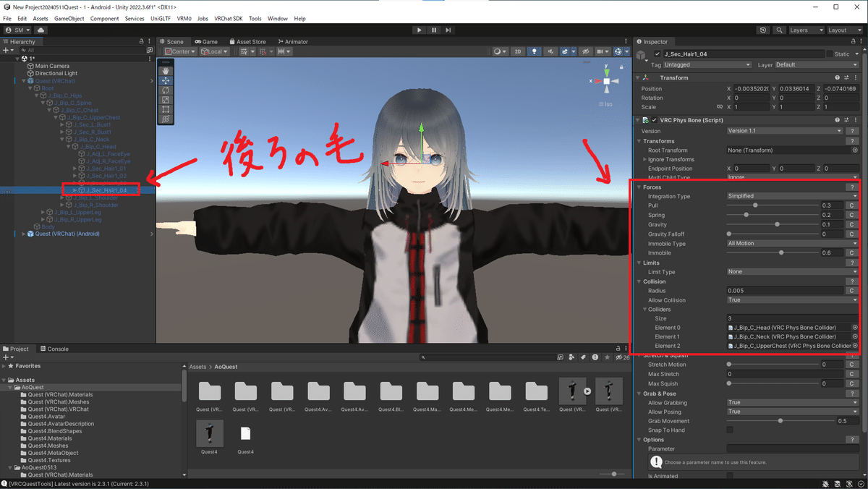Open Integration Type Simplified dropdown
The image size is (868, 489).
tap(792, 196)
